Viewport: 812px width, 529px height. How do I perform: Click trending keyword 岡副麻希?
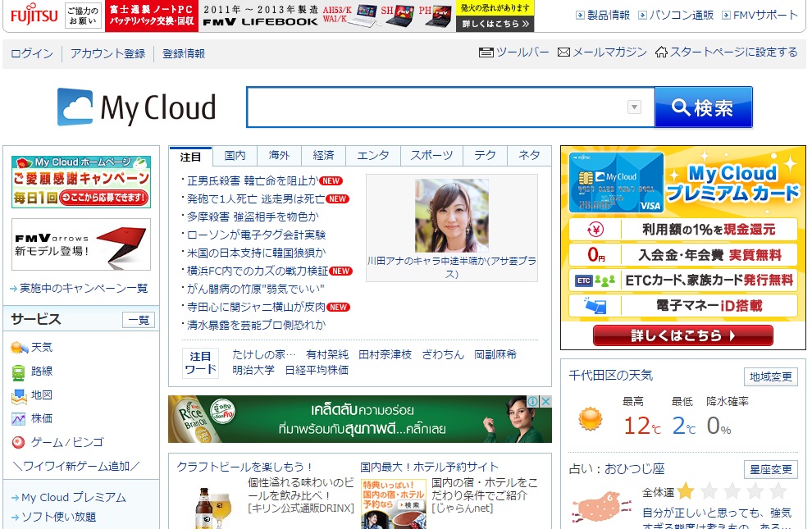495,354
